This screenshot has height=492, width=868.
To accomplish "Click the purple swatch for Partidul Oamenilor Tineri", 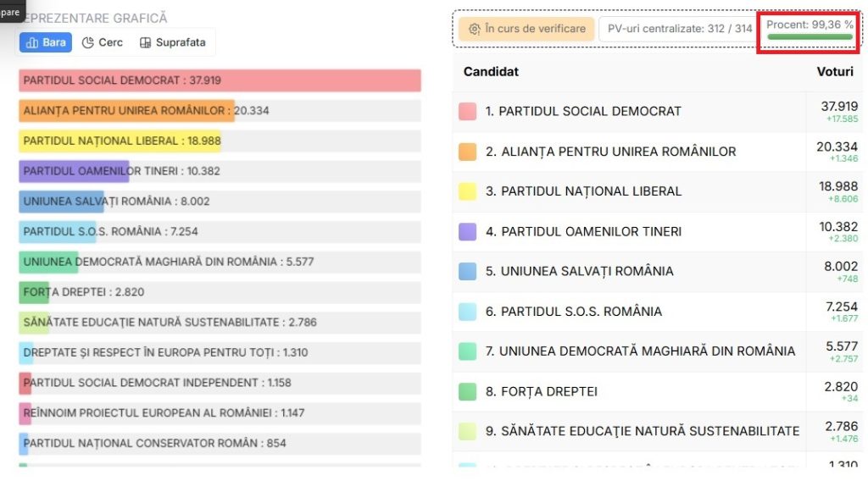I will (467, 231).
